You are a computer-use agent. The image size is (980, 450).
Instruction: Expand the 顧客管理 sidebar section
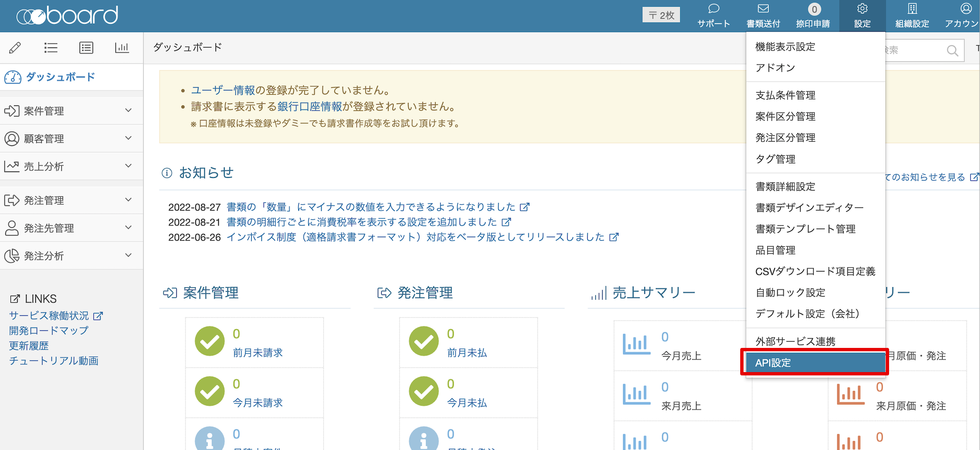(71, 139)
